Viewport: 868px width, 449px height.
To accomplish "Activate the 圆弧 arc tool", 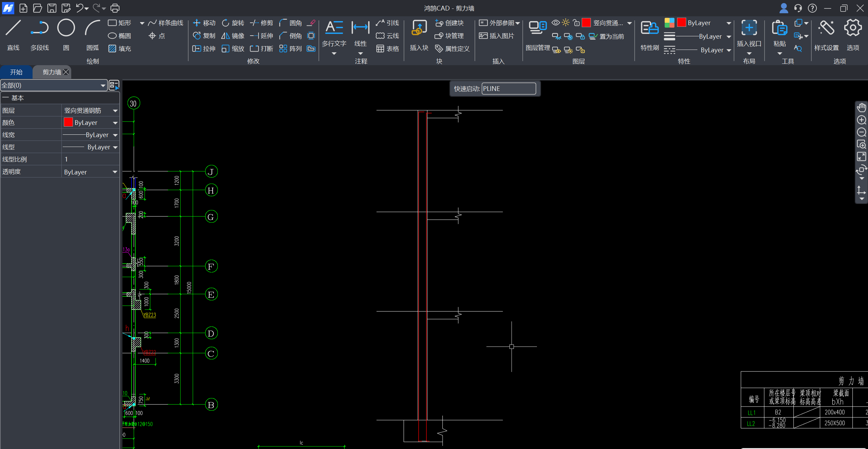I will 92,29.
